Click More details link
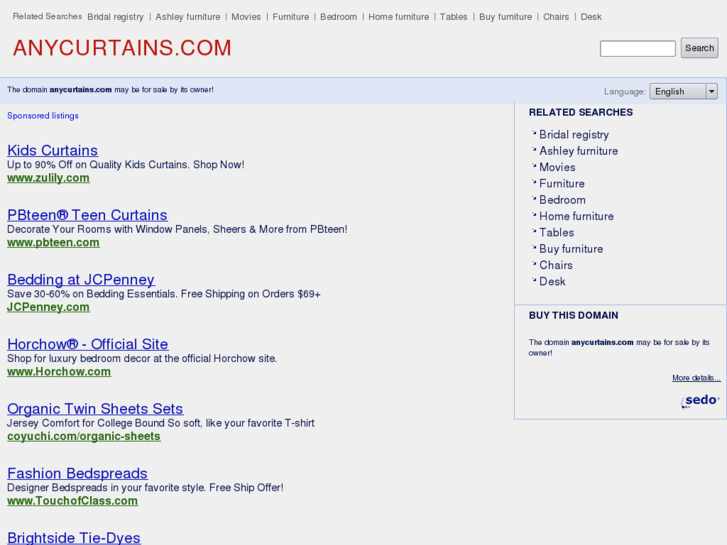The height and width of the screenshot is (545, 727). [x=696, y=378]
